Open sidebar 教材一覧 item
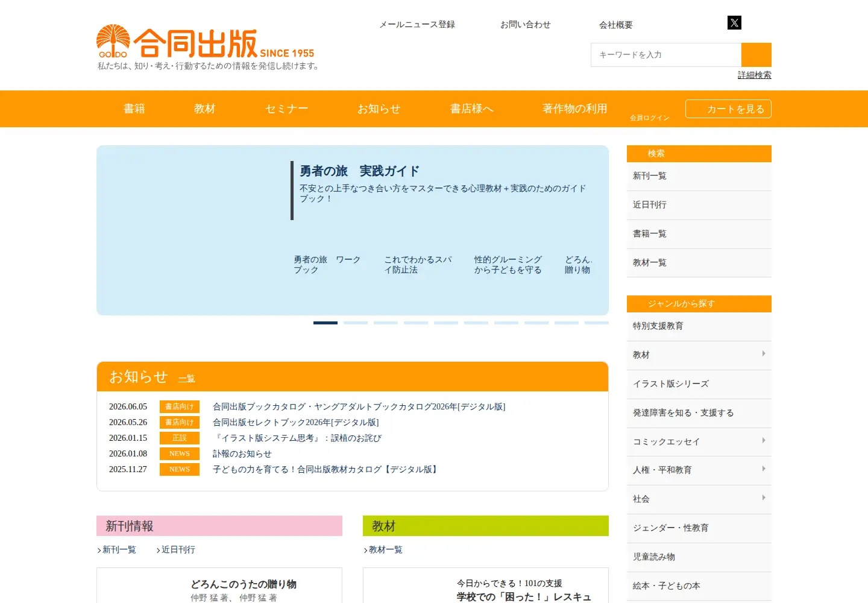Screen dimensions: 868x603 click(x=699, y=263)
